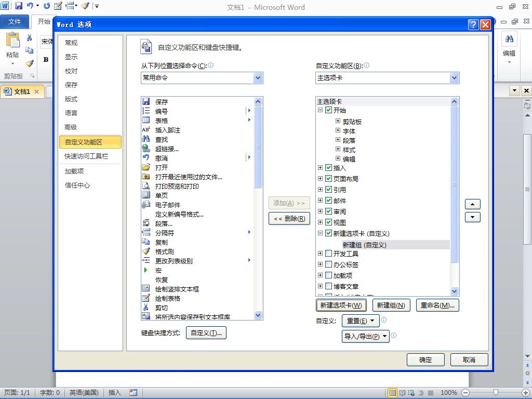This screenshot has height=399, width=532.
Task: Click the Paste icon in Word ribbon
Action: tap(13, 41)
